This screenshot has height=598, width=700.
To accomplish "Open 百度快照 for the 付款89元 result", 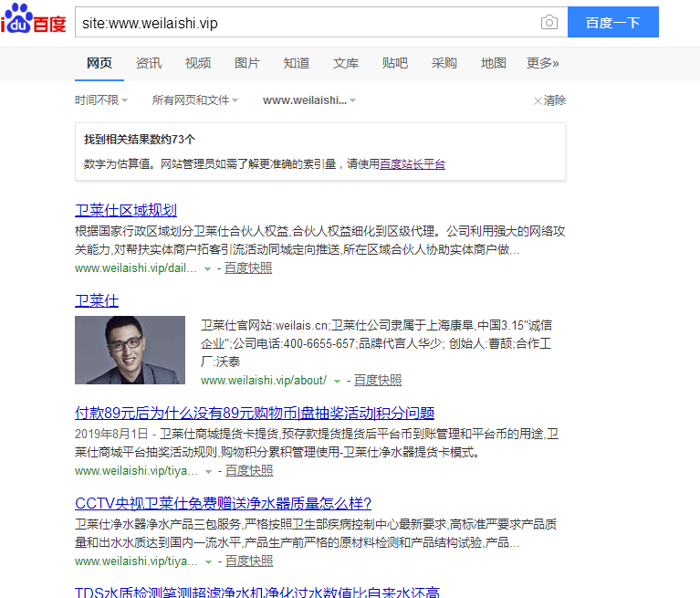I will pyautogui.click(x=249, y=471).
